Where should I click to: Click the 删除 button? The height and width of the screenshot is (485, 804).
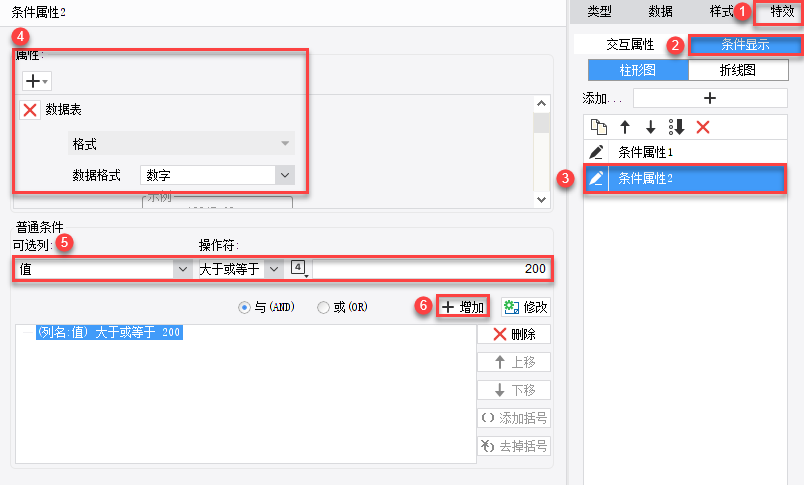click(x=514, y=334)
